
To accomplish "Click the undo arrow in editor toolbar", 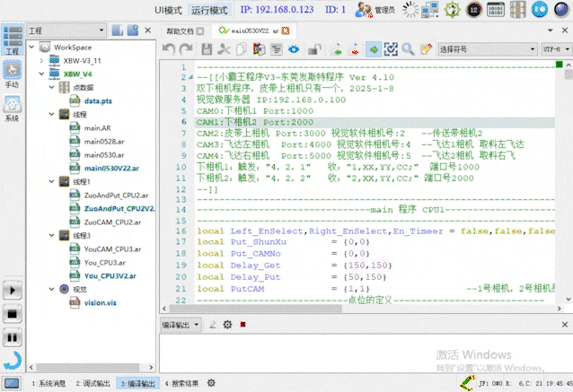I will tap(169, 49).
